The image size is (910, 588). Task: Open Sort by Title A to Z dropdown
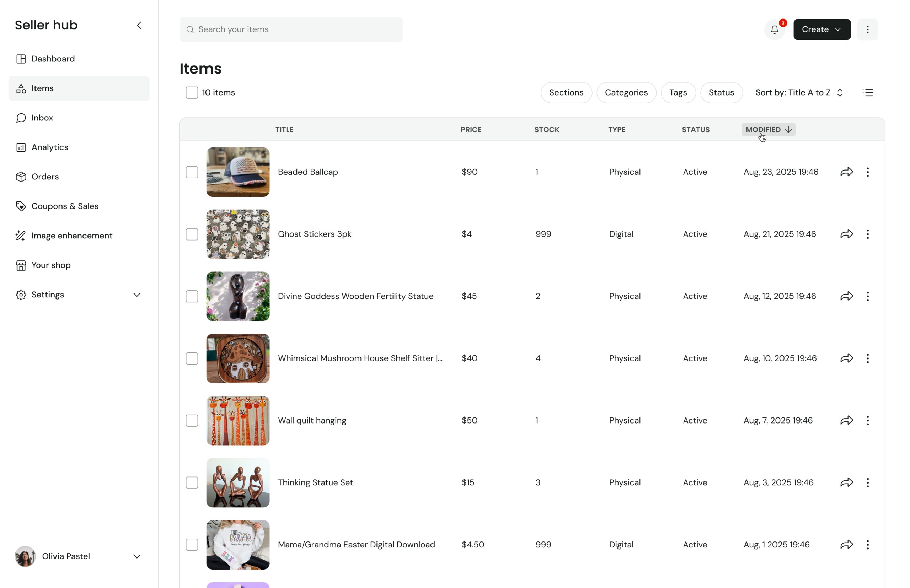click(799, 93)
